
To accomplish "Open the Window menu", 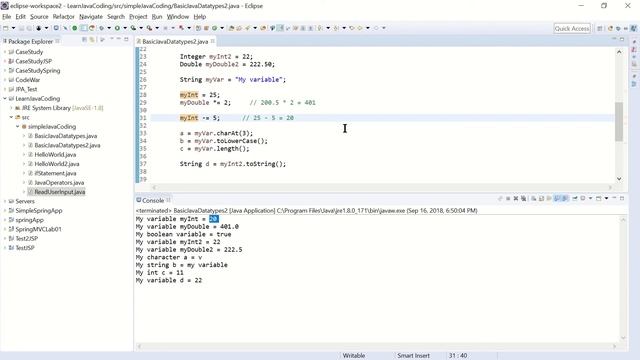I will pyautogui.click(x=178, y=17).
